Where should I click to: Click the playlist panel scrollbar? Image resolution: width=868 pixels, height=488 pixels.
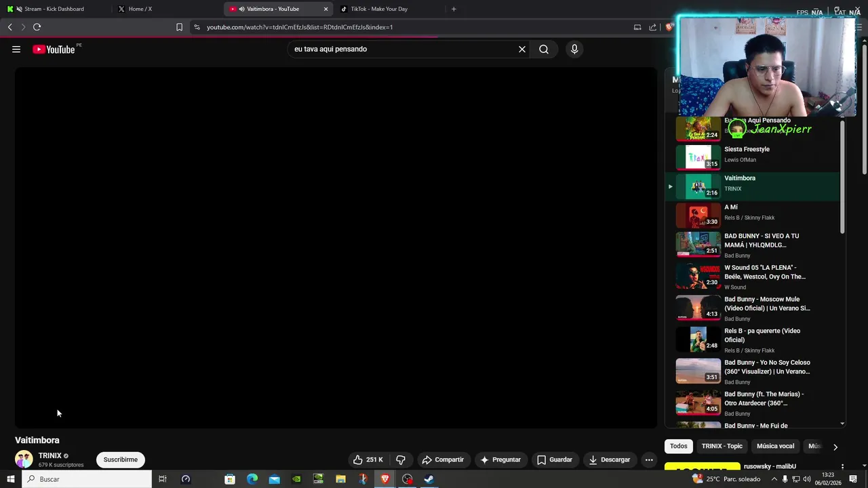tap(842, 178)
